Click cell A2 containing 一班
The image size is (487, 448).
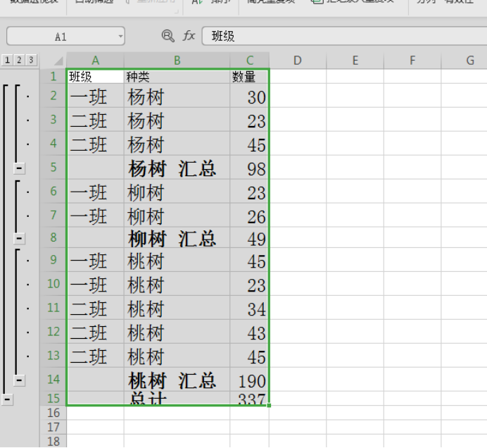click(95, 95)
